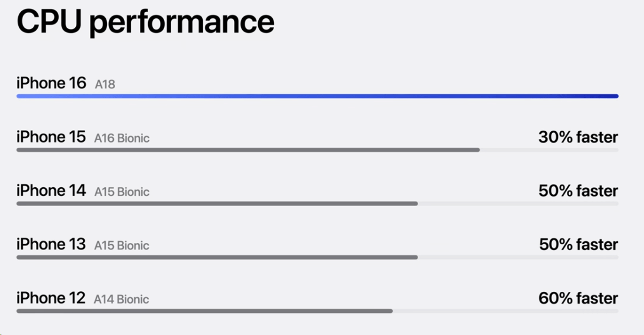644x335 pixels.
Task: Click the gray iPhone 14 performance bar
Action: tap(217, 204)
